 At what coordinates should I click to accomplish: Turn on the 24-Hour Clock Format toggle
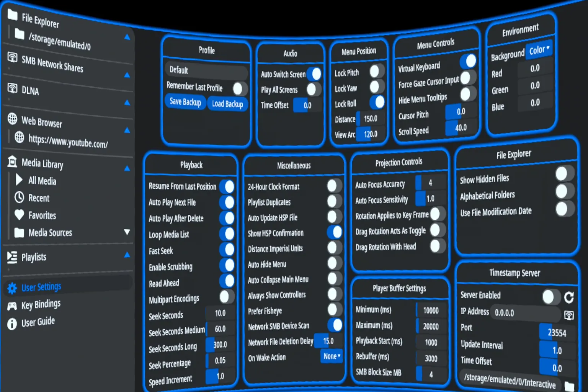coord(333,186)
